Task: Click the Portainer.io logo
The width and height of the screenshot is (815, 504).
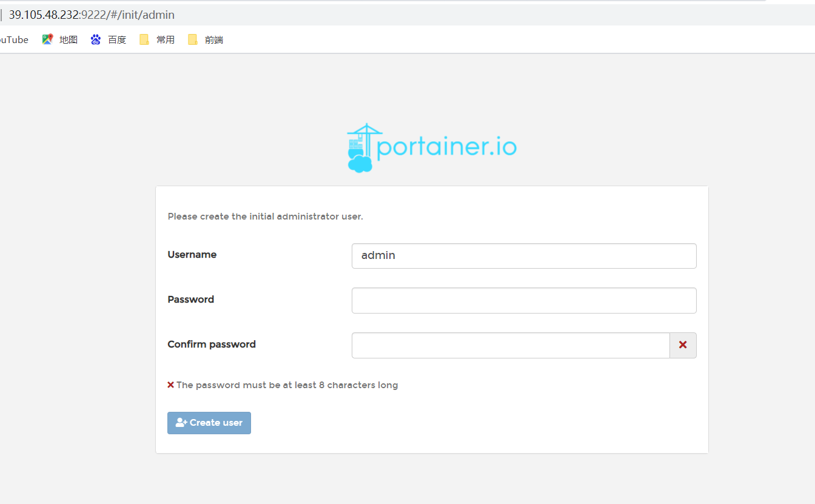Action: tap(432, 148)
